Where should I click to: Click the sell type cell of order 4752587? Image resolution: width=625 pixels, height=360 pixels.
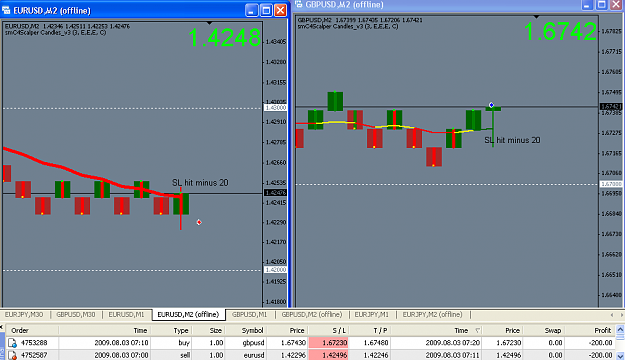point(185,355)
